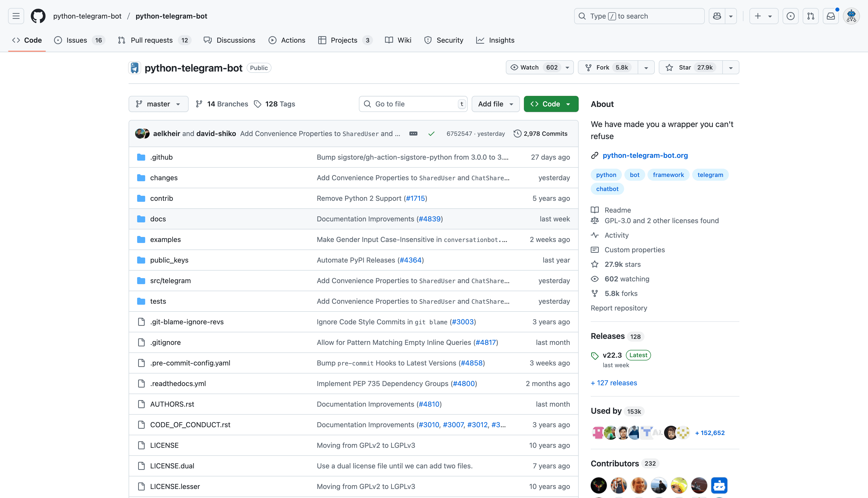
Task: Click the docs folder icon
Action: [x=141, y=219]
